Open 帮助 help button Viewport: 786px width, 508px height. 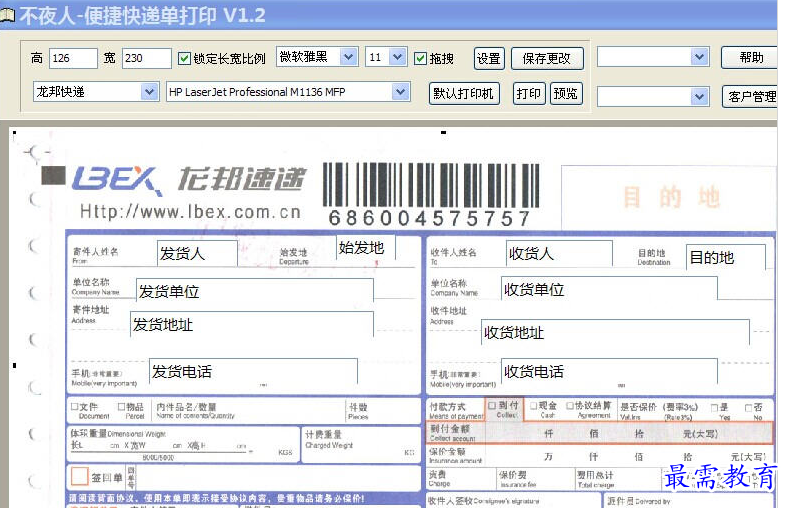[750, 58]
